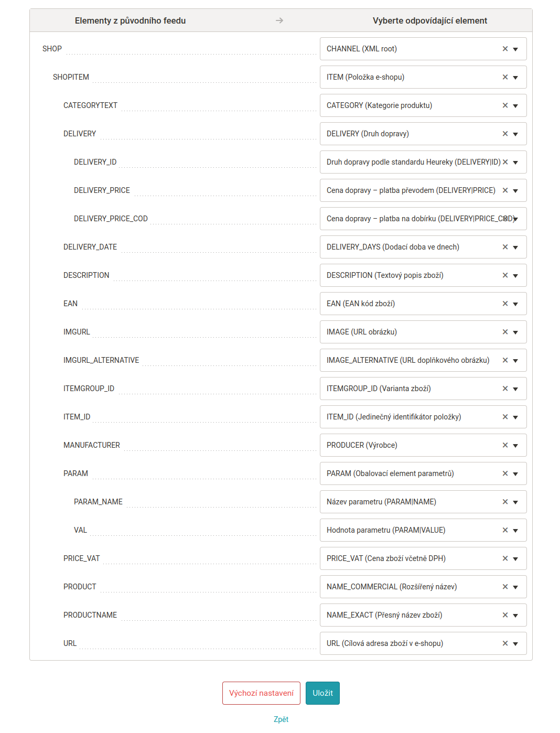Clear the IMAGE (URL obrázku) selection
The width and height of the screenshot is (560, 733).
click(x=505, y=332)
